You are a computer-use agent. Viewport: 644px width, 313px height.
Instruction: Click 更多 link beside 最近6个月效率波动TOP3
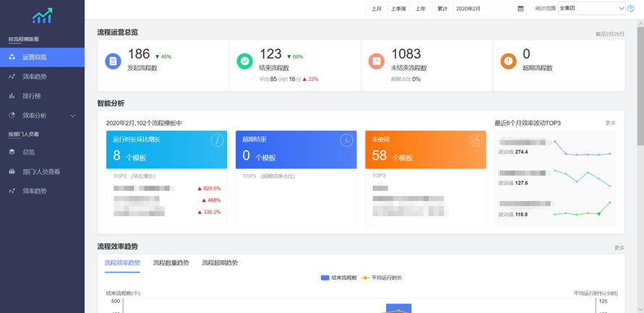coord(610,123)
